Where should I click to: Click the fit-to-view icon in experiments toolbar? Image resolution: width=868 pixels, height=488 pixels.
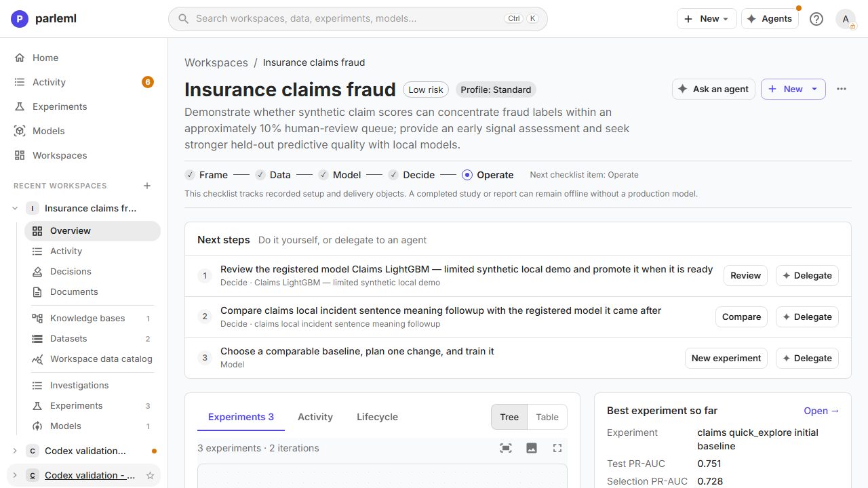coord(506,448)
